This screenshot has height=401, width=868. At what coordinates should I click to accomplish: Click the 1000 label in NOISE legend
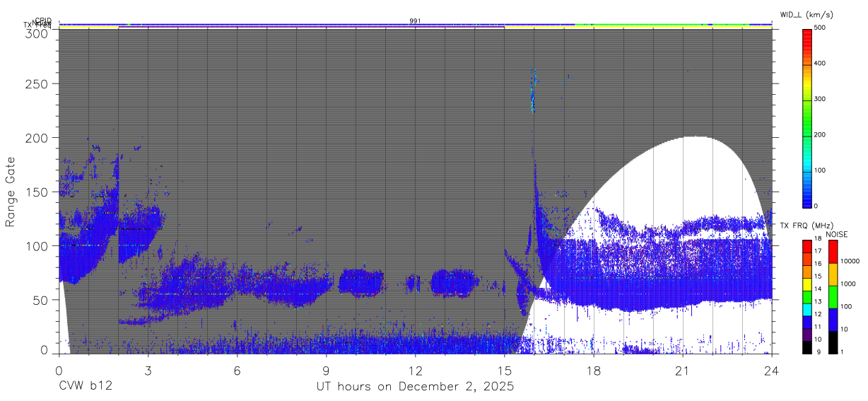[x=848, y=284]
